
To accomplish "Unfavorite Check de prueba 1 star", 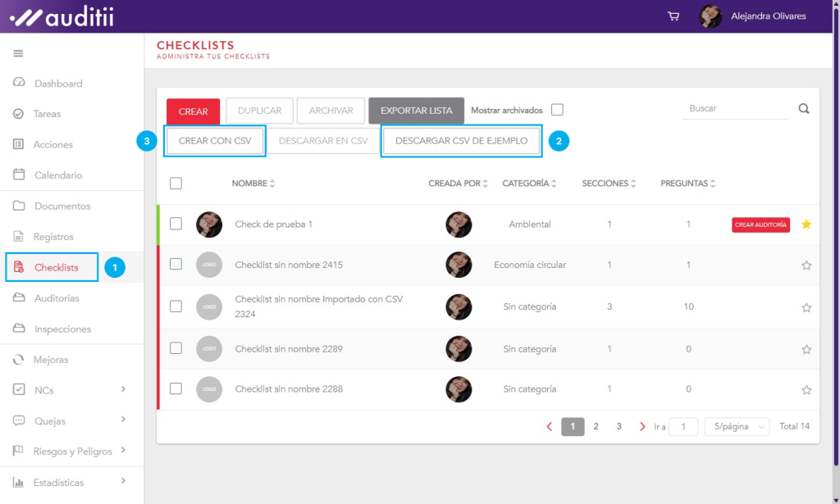I will [806, 225].
